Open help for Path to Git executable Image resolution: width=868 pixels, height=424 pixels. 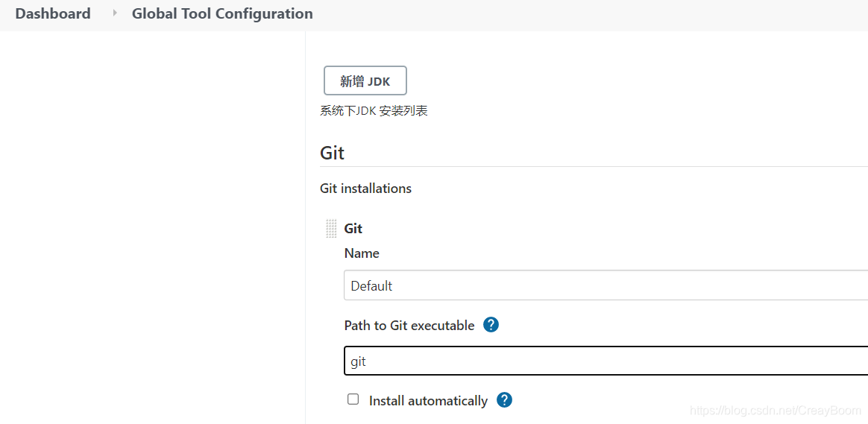click(491, 325)
